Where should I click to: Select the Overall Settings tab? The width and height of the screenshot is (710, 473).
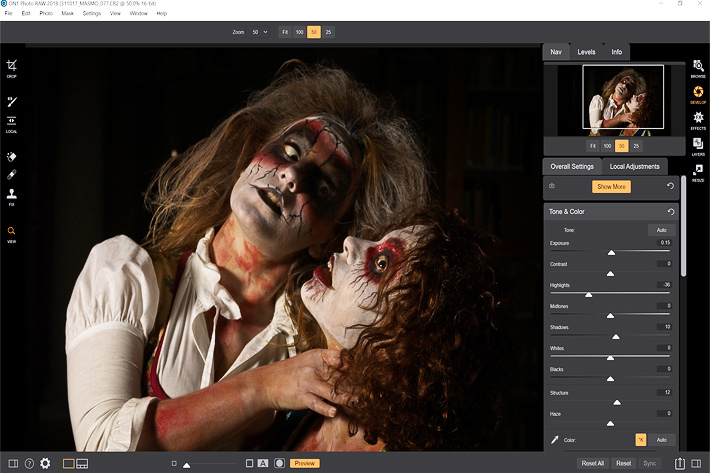[x=572, y=167]
